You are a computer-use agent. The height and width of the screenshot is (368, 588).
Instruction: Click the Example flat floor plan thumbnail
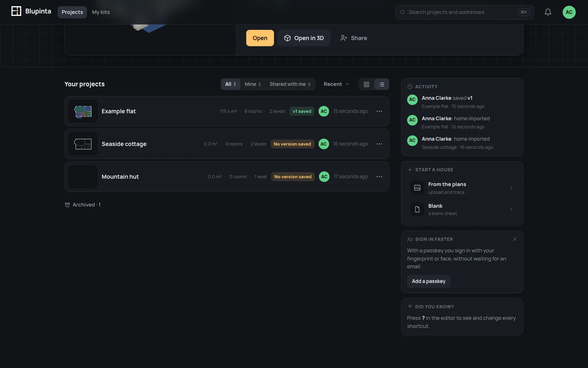click(x=83, y=111)
